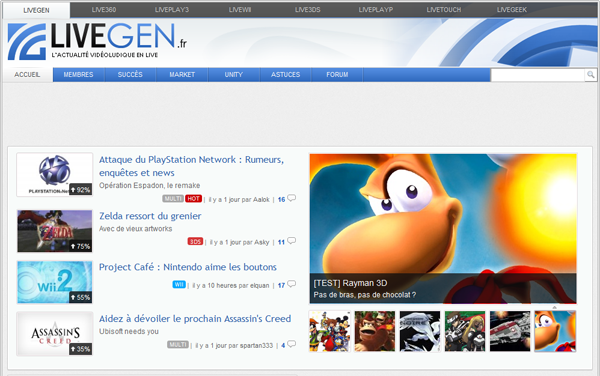Switch to the LIVE3DS site tab

pos(308,10)
